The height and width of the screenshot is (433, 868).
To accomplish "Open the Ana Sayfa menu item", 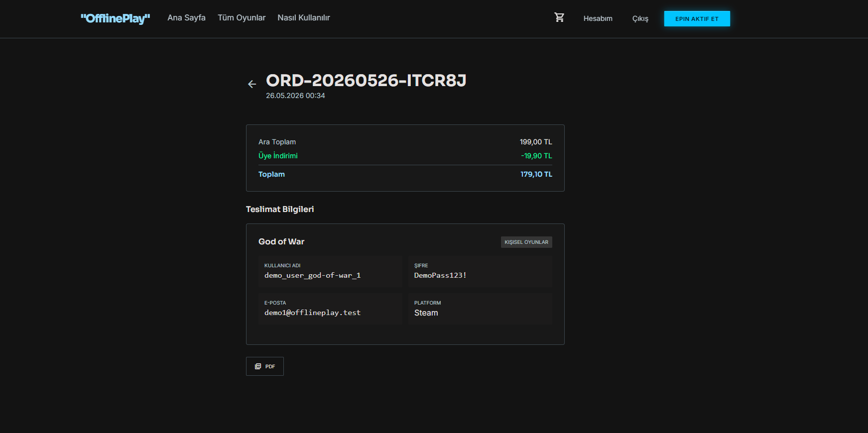I will coord(187,18).
